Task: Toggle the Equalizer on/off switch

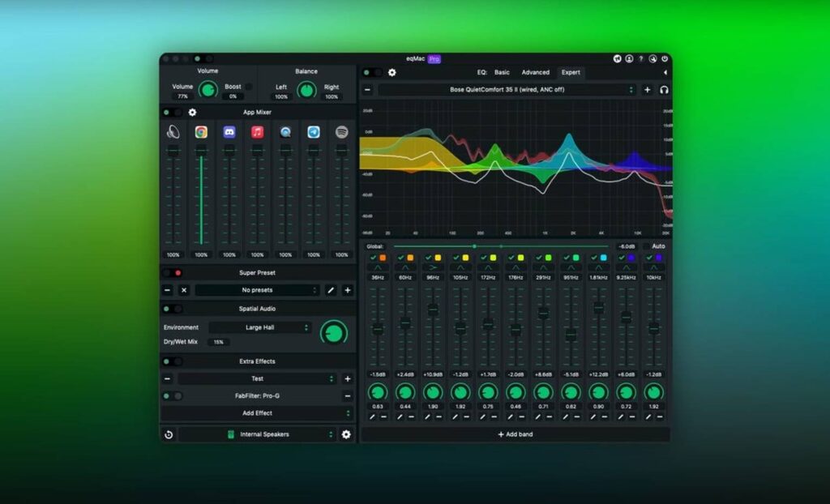Action: click(371, 73)
